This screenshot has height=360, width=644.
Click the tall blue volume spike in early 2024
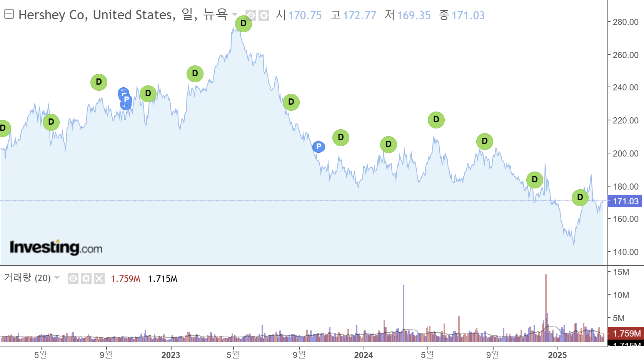(x=404, y=313)
